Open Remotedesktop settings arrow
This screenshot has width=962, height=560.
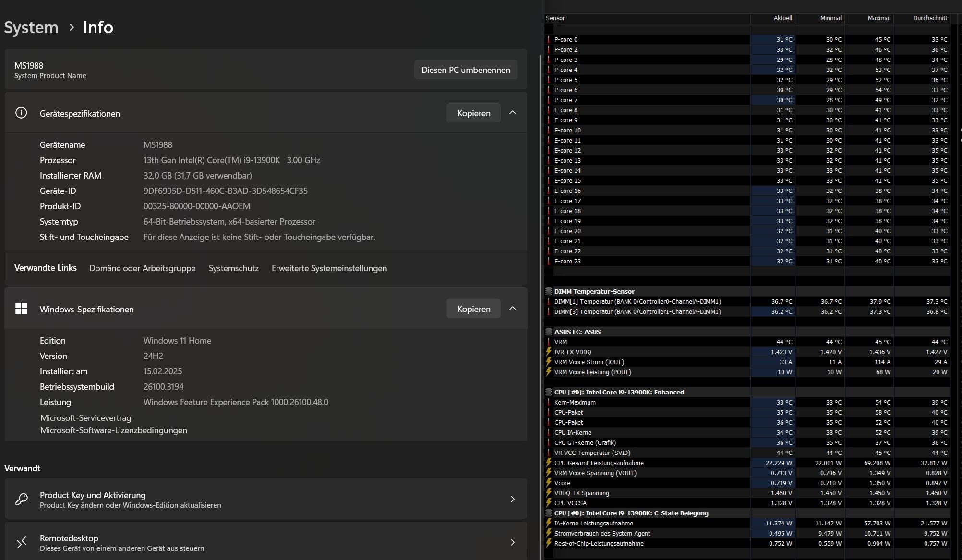(x=513, y=542)
